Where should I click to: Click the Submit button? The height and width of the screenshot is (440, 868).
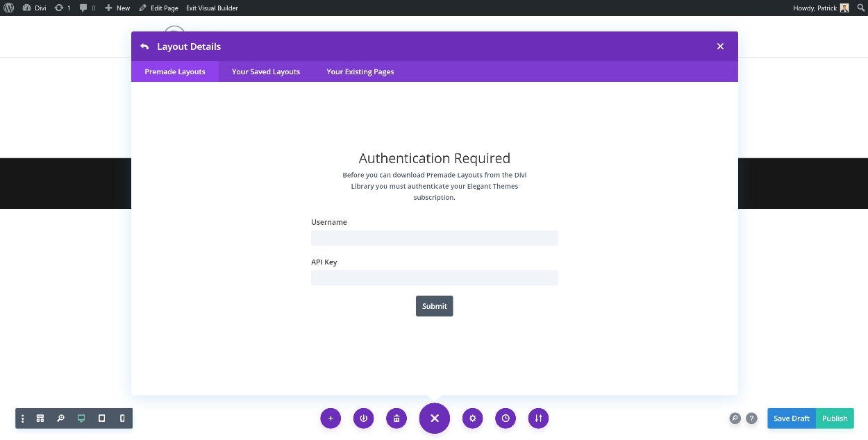click(x=435, y=306)
